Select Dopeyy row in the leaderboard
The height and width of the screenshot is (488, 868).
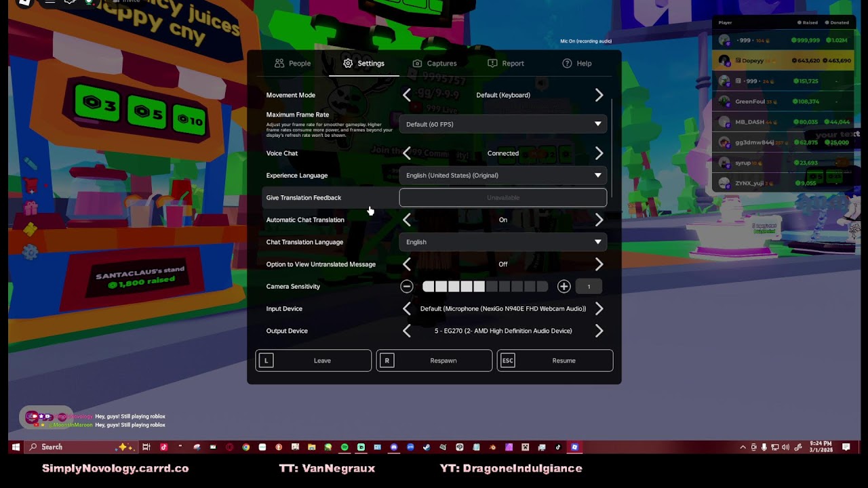pyautogui.click(x=785, y=60)
